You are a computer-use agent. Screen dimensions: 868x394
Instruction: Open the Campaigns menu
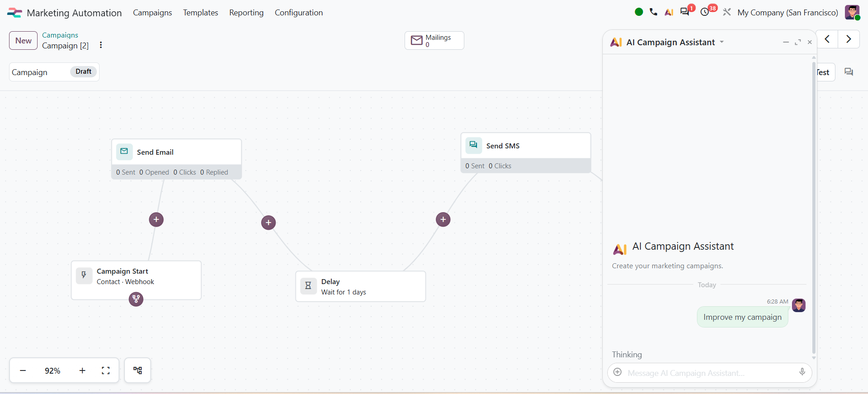click(153, 13)
